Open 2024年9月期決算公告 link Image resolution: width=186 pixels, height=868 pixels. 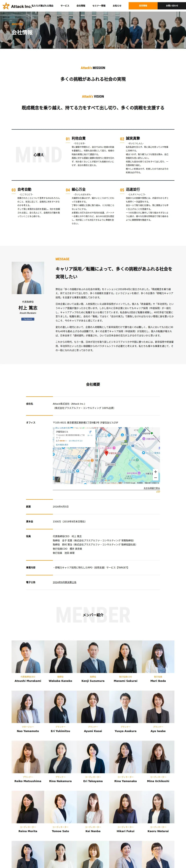(x=64, y=582)
